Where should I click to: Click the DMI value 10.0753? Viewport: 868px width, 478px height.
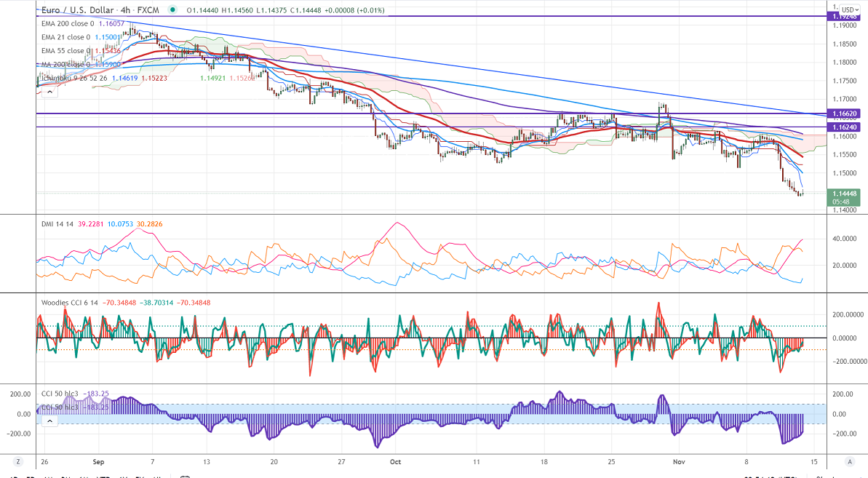(120, 224)
